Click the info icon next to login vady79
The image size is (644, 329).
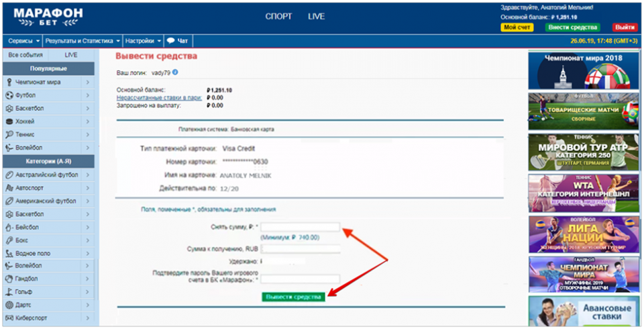click(175, 73)
